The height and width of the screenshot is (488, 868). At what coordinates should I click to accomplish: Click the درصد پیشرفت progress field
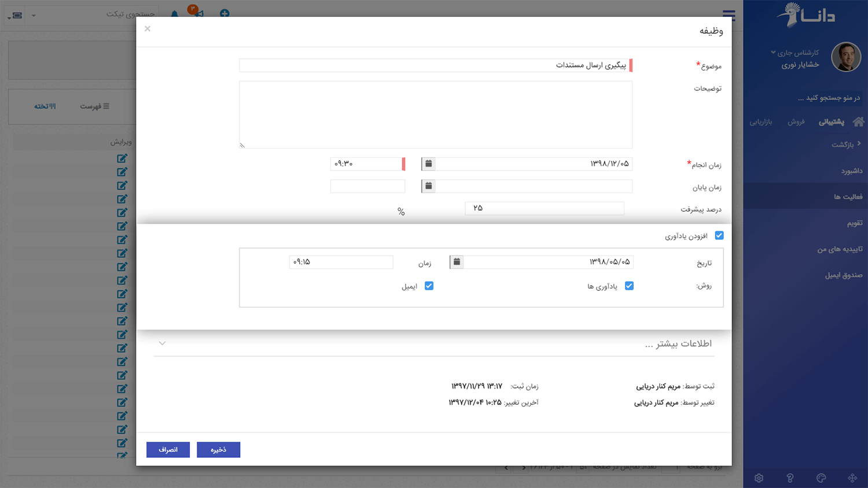pos(544,208)
